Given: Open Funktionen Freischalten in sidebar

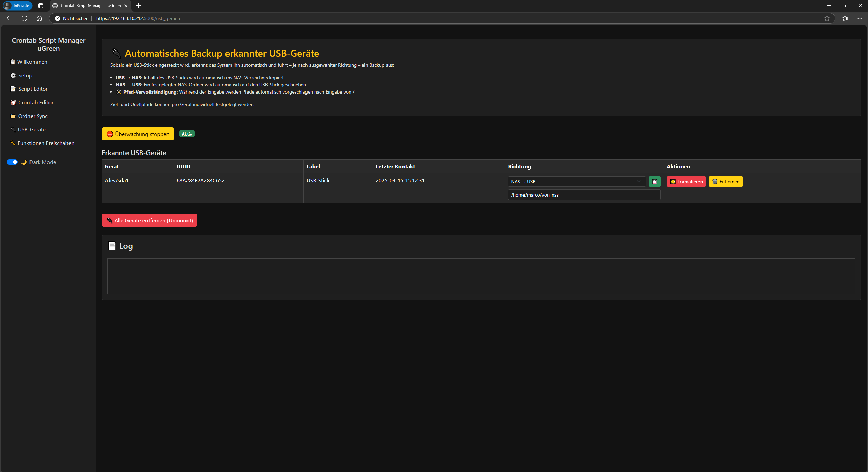Looking at the screenshot, I should point(42,143).
